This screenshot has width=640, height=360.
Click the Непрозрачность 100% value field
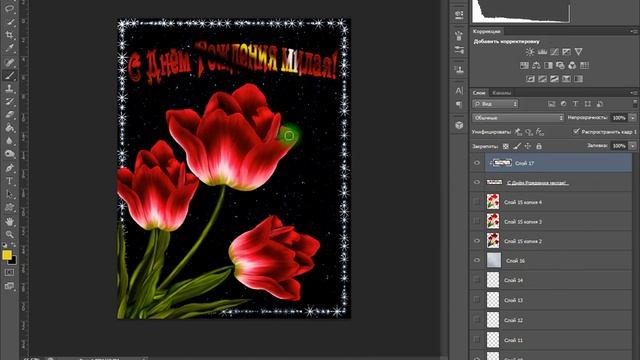pos(619,118)
